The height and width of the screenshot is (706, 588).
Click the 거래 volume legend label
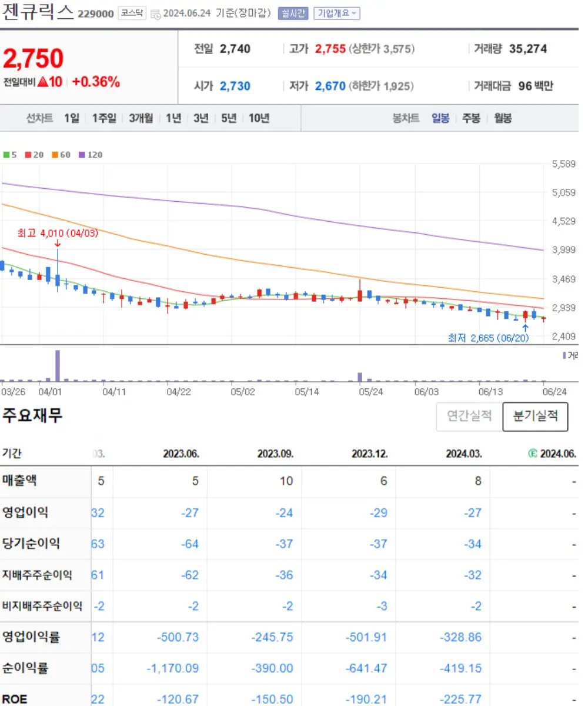click(x=571, y=355)
